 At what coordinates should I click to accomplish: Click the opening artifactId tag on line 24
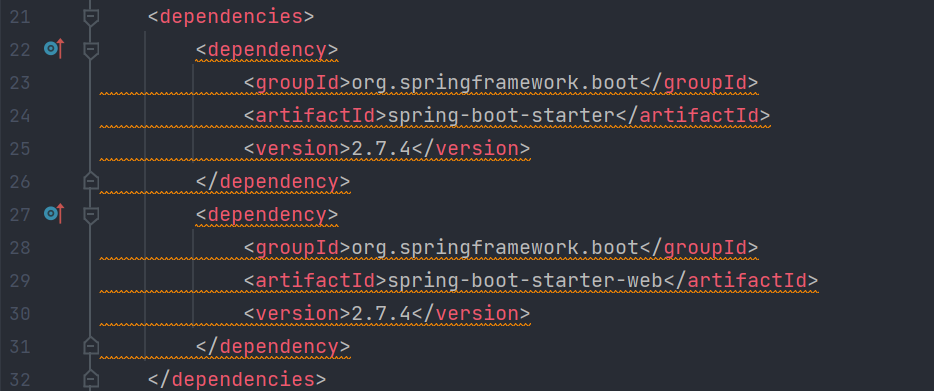(316, 115)
